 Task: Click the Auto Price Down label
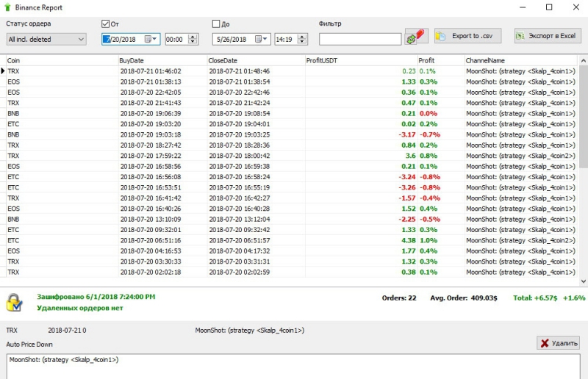(x=29, y=344)
